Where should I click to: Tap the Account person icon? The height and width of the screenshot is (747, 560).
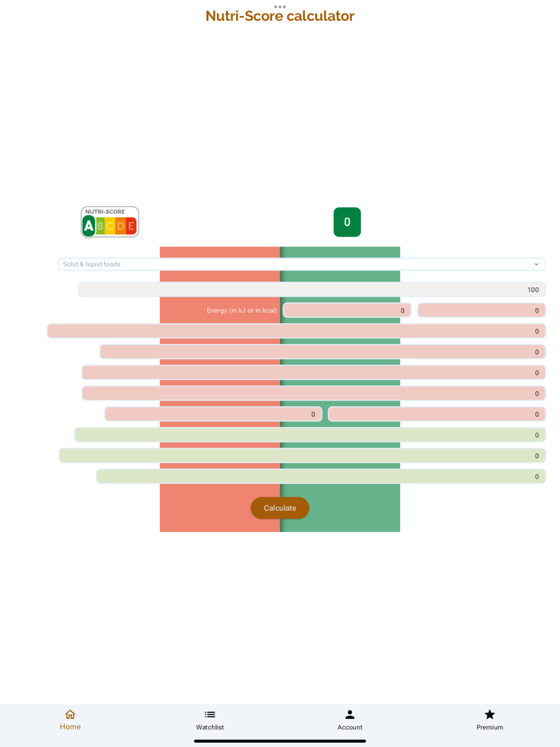pyautogui.click(x=350, y=714)
